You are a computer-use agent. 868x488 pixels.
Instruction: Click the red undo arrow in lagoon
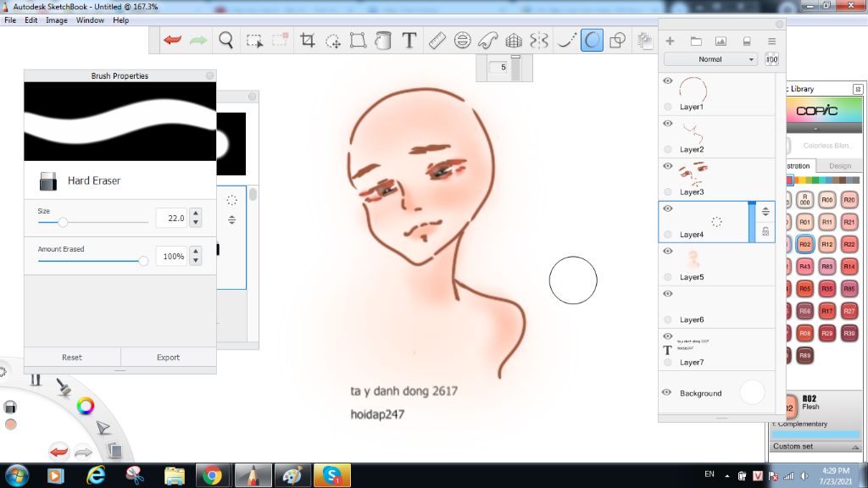[58, 452]
